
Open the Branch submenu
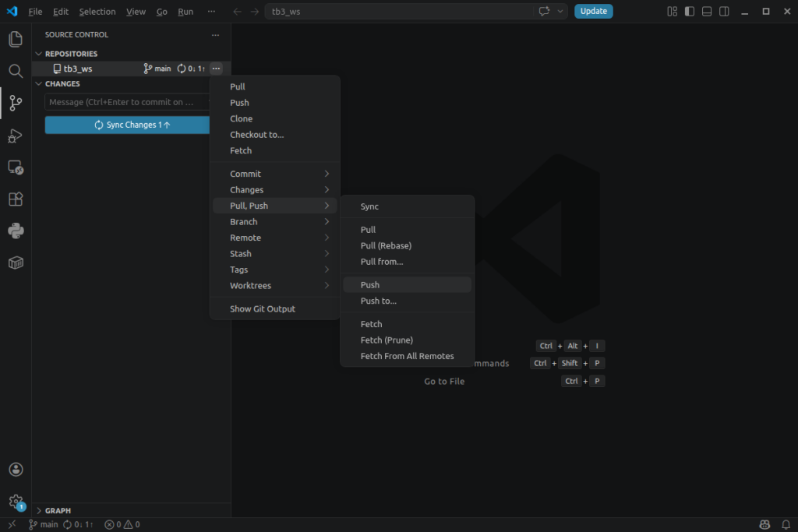(275, 222)
